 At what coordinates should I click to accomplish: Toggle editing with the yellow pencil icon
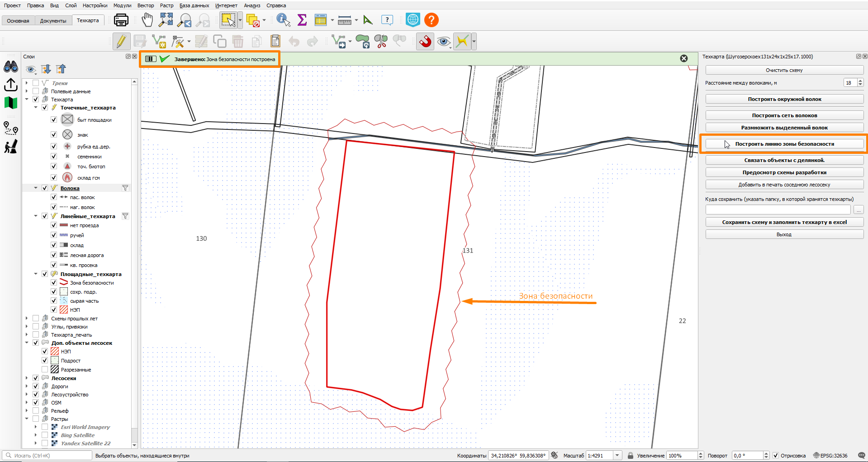[x=121, y=42]
